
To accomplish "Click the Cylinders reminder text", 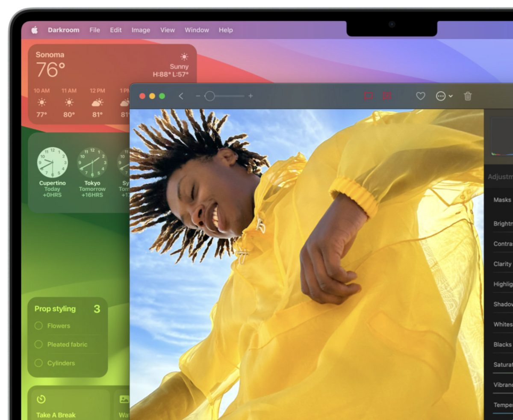I will 61,363.
